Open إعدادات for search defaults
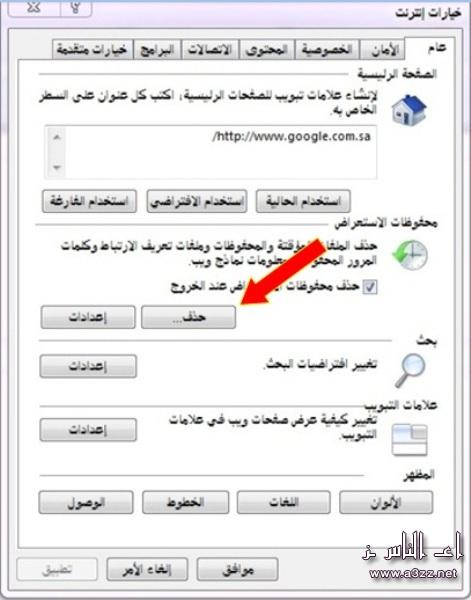This screenshot has width=471, height=600. [x=88, y=366]
